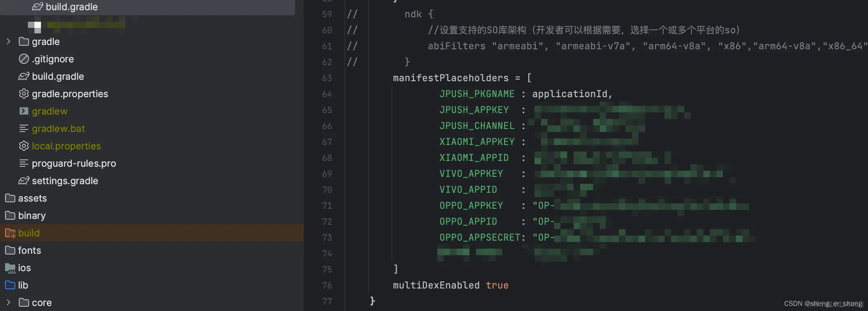The width and height of the screenshot is (868, 311).
Task: Click the .gitignore file icon
Action: pyautogui.click(x=24, y=59)
